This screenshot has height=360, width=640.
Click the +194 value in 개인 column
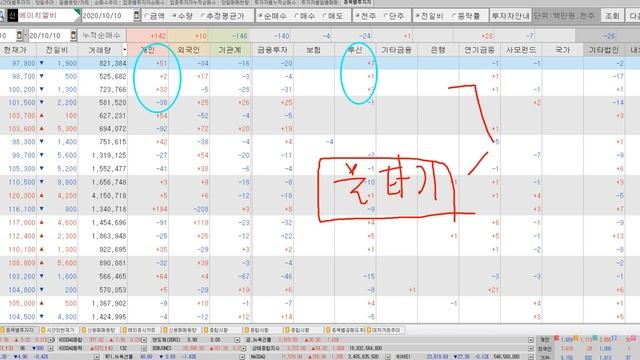point(160,209)
